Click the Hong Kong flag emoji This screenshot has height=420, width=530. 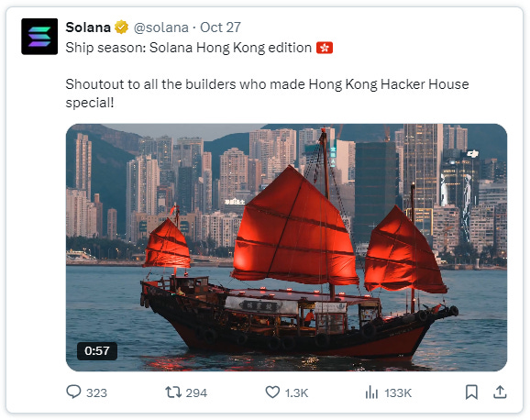coord(325,48)
